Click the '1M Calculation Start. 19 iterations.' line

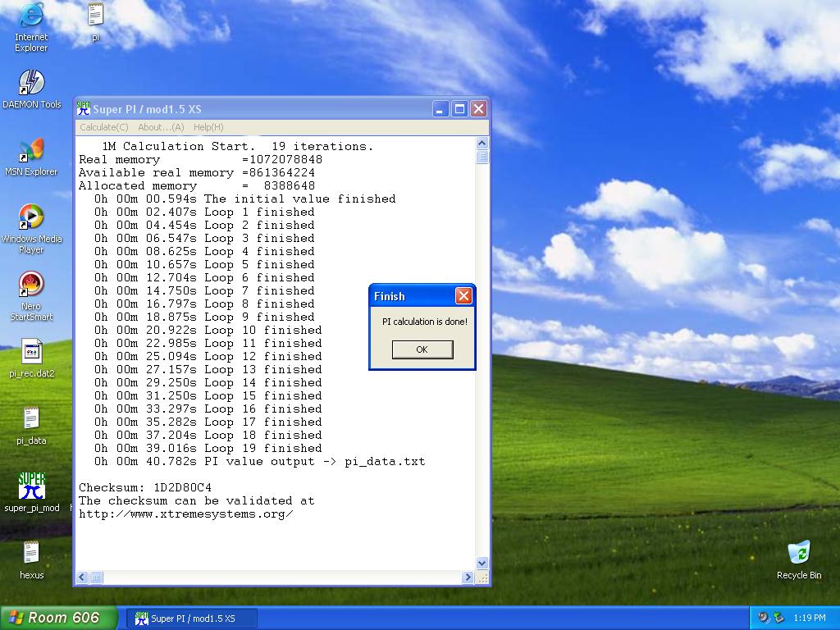[237, 146]
